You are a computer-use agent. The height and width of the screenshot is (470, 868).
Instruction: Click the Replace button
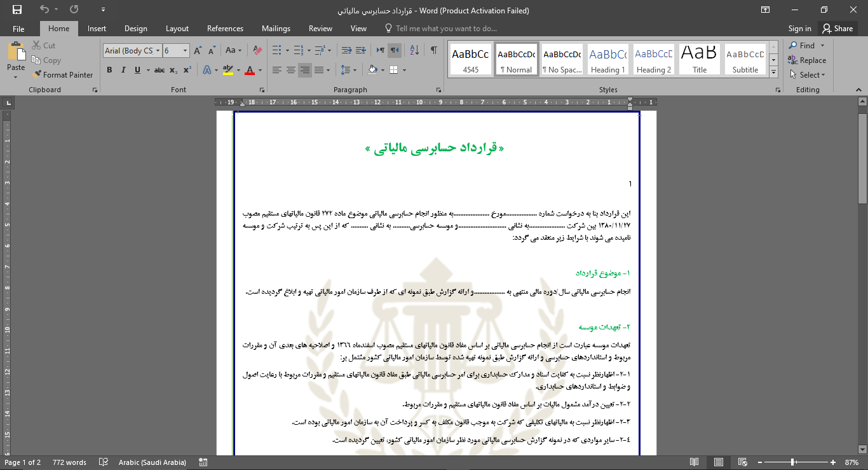807,60
